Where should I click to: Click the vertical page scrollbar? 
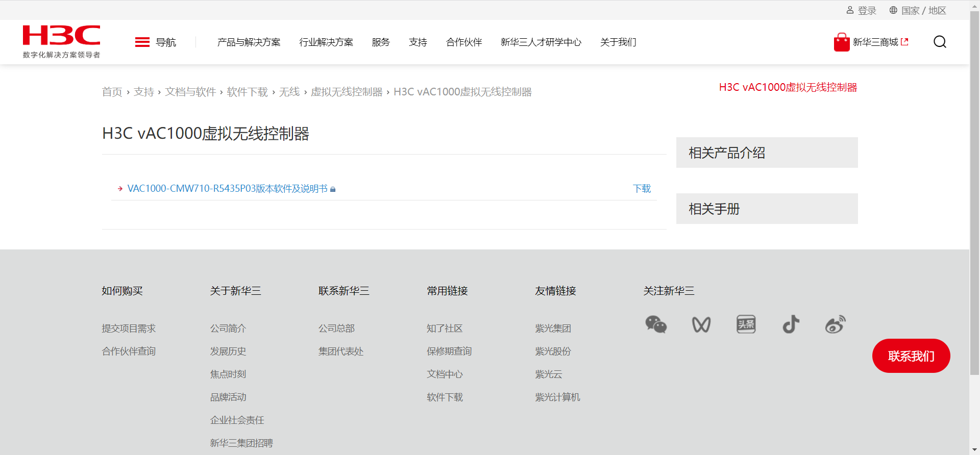pos(974,194)
